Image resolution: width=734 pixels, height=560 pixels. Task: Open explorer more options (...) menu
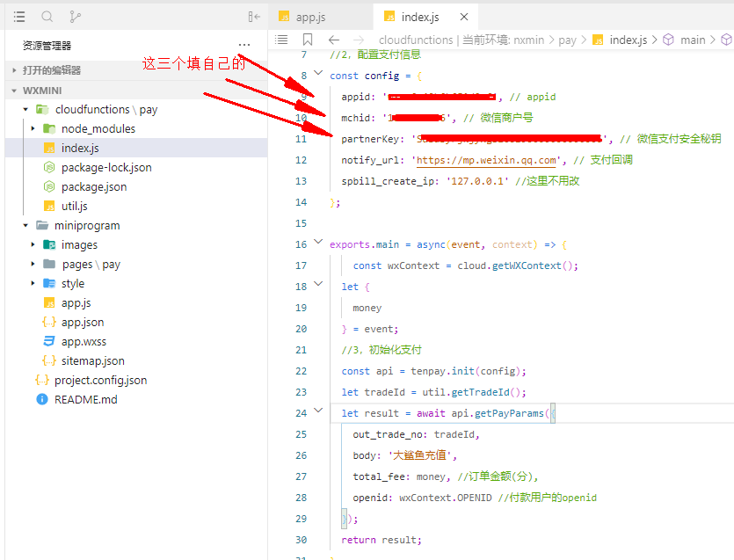pos(243,46)
